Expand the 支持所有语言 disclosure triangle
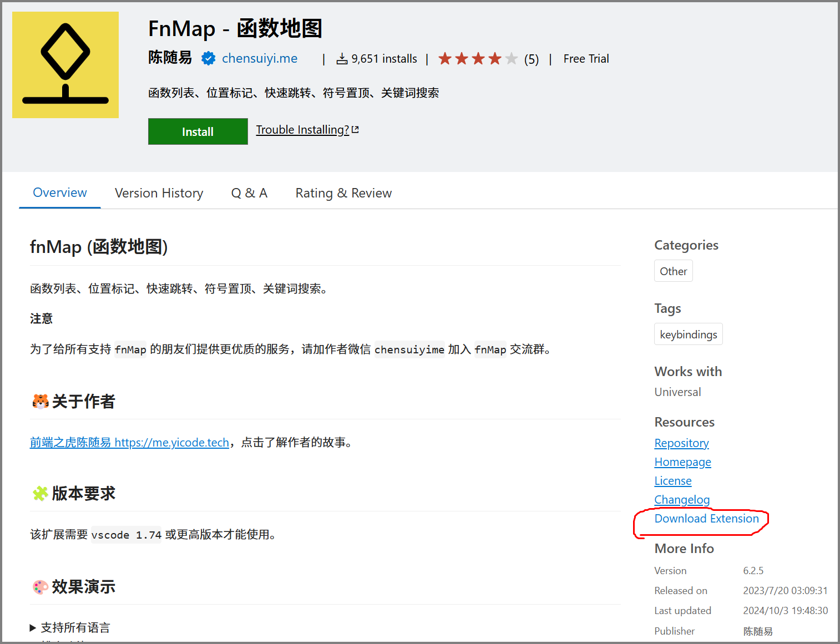The height and width of the screenshot is (644, 840). (33, 628)
